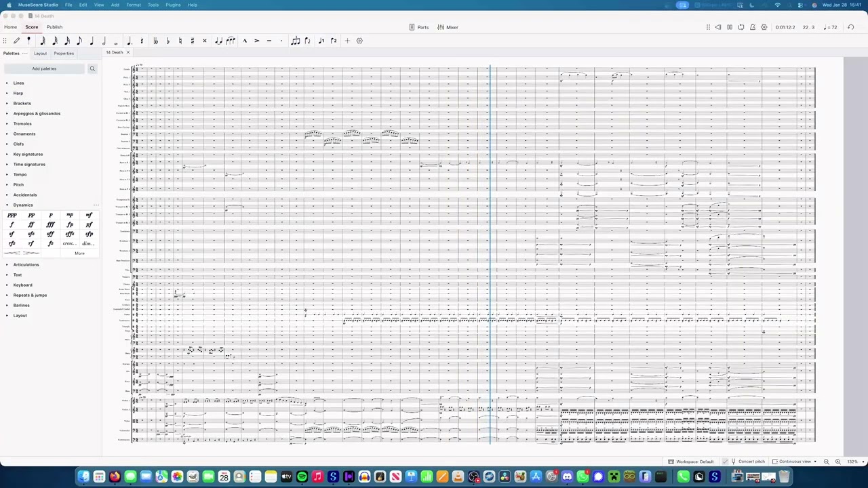868x488 pixels.
Task: Click the undo arrow
Action: pyautogui.click(x=850, y=27)
